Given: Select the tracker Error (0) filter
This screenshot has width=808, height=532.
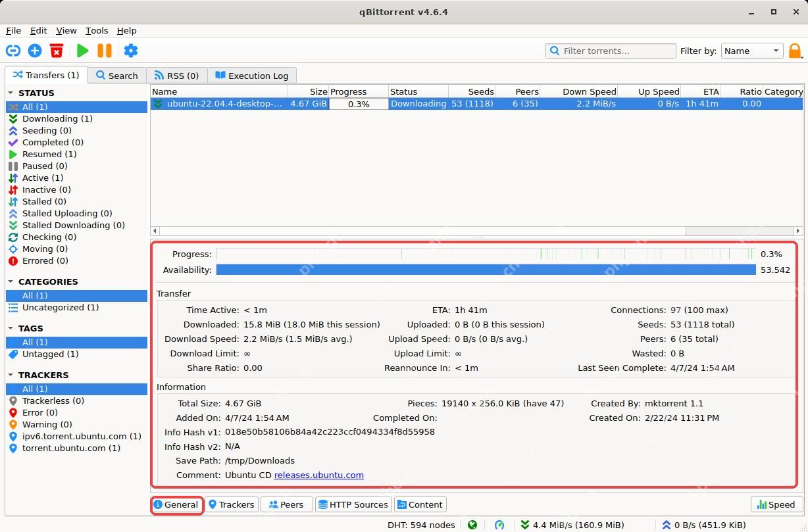Looking at the screenshot, I should [76, 412].
